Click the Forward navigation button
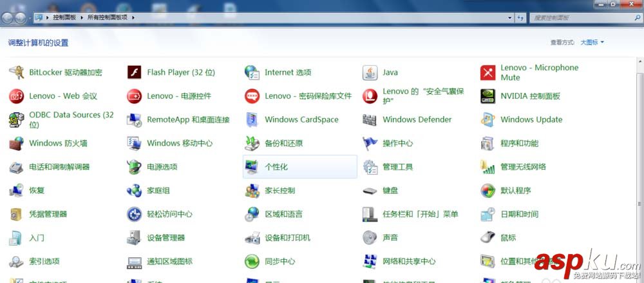 (19, 18)
